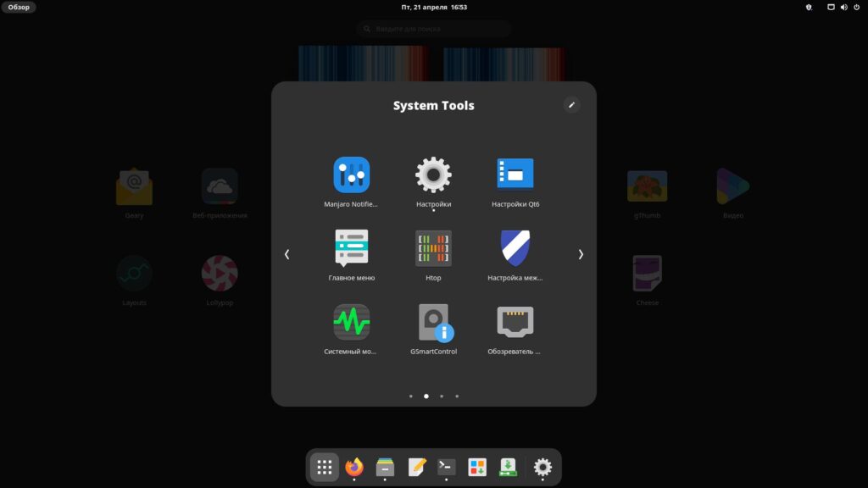
Task: Click the Обзор button in the top bar
Action: (19, 7)
